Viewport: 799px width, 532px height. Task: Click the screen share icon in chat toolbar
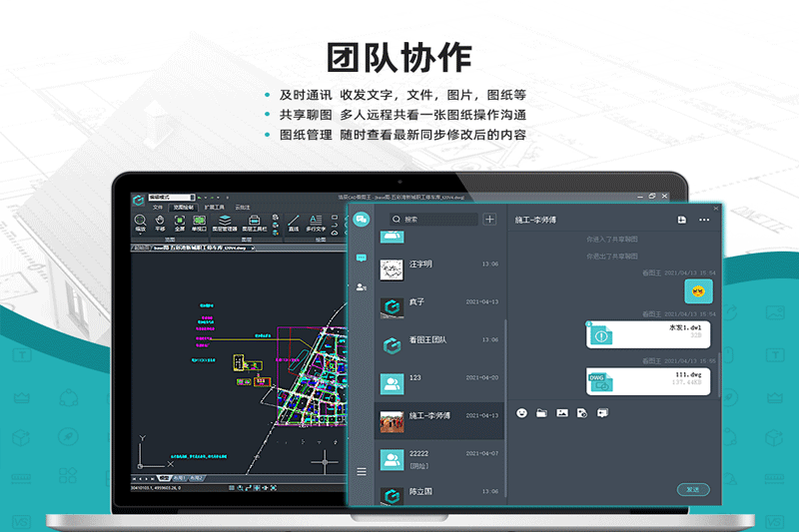coord(602,413)
